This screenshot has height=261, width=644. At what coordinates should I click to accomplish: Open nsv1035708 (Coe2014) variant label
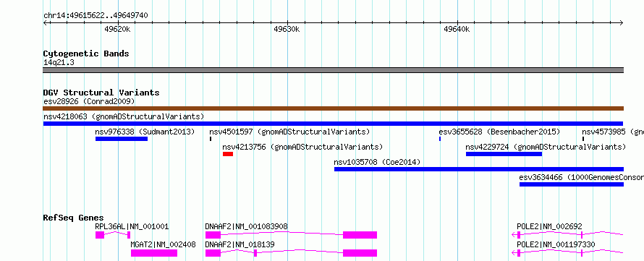tap(378, 162)
